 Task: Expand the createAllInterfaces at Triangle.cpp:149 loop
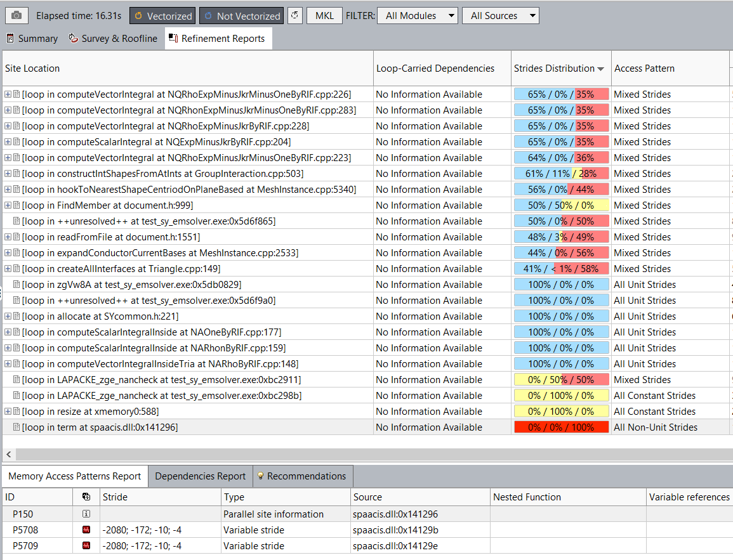pyautogui.click(x=8, y=269)
